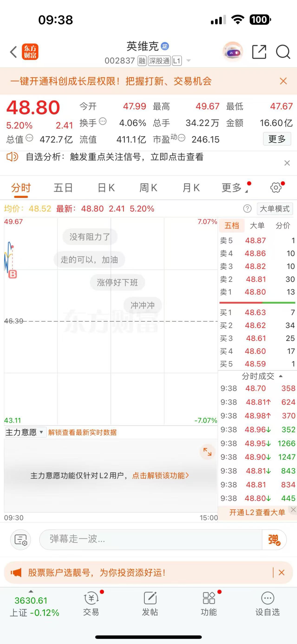This screenshot has width=297, height=644.
Task: Expand the stock switcher dropdown arrow
Action: [189, 61]
